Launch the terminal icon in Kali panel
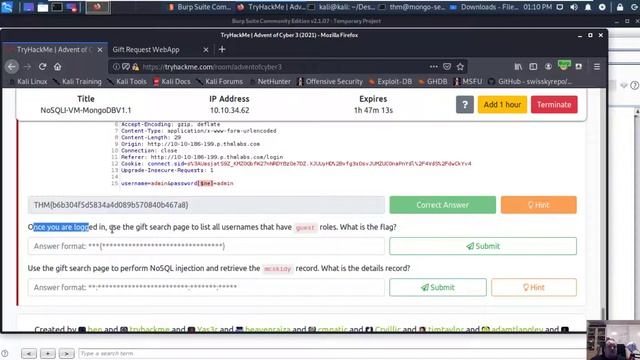Image resolution: width=640 pixels, height=360 pixels. point(57,7)
